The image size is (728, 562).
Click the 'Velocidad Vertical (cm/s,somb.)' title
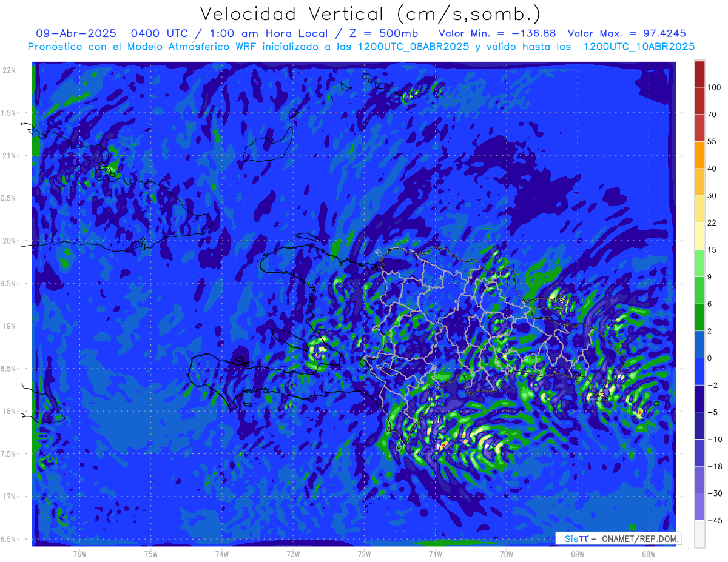(x=370, y=15)
